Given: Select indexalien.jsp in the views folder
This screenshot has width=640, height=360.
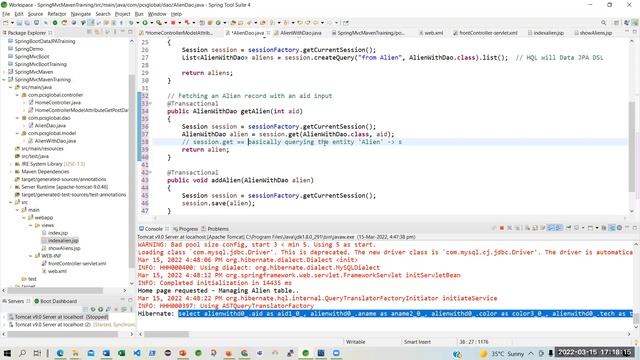Looking at the screenshot, I should [x=63, y=241].
